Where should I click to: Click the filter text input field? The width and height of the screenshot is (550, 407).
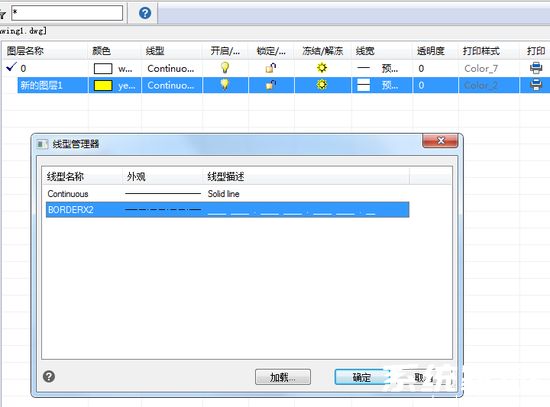point(67,13)
